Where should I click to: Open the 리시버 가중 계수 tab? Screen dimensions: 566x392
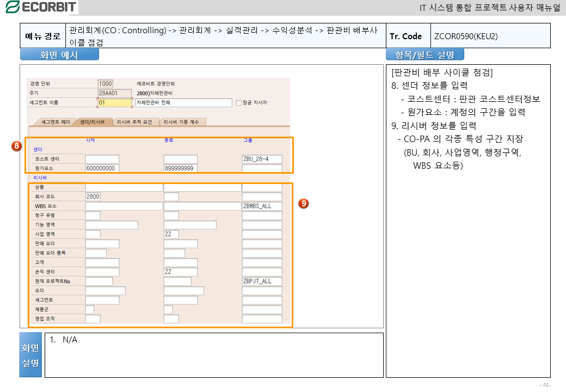(x=184, y=121)
